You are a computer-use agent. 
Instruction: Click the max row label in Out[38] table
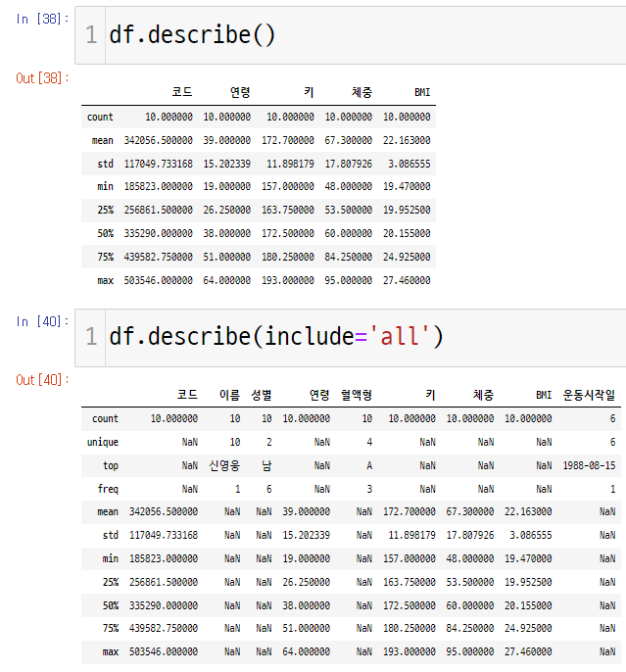(x=106, y=281)
